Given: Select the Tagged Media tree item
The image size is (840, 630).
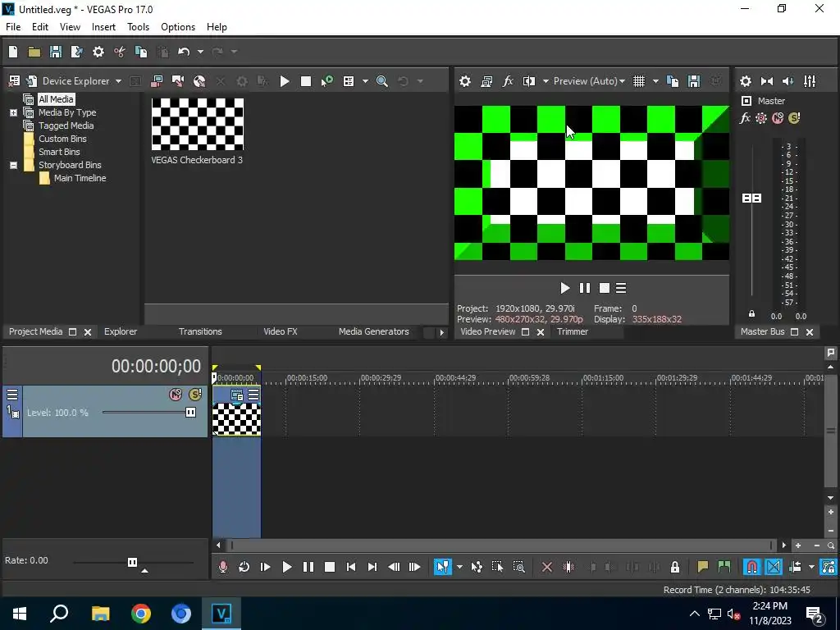Looking at the screenshot, I should tap(66, 126).
